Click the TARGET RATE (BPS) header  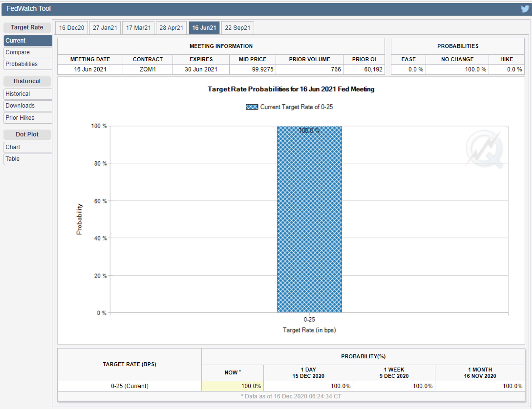click(130, 365)
